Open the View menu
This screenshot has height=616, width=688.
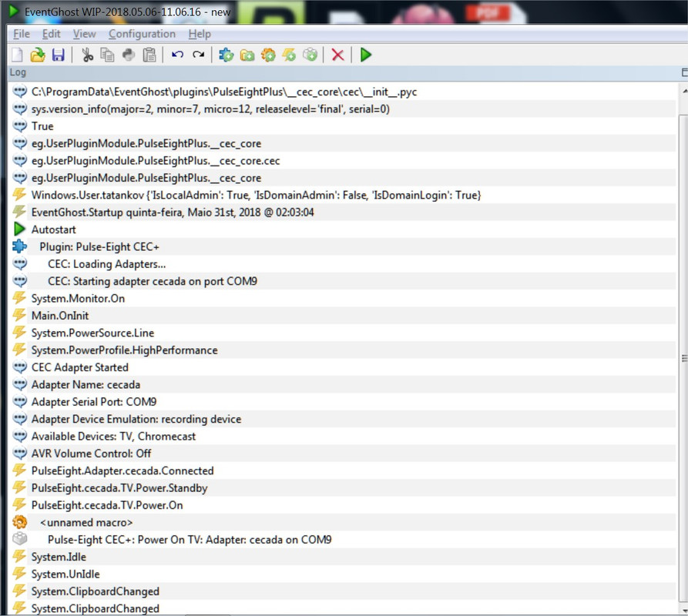[84, 34]
